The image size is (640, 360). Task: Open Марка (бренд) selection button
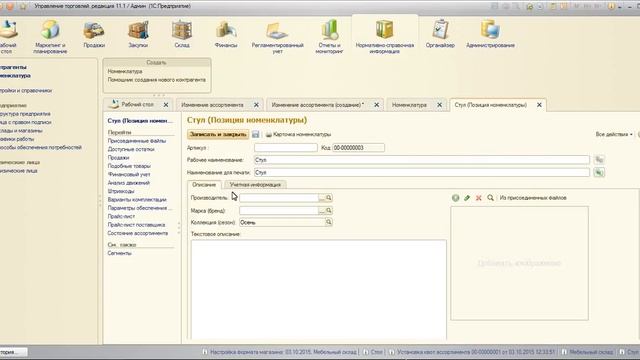pos(322,211)
